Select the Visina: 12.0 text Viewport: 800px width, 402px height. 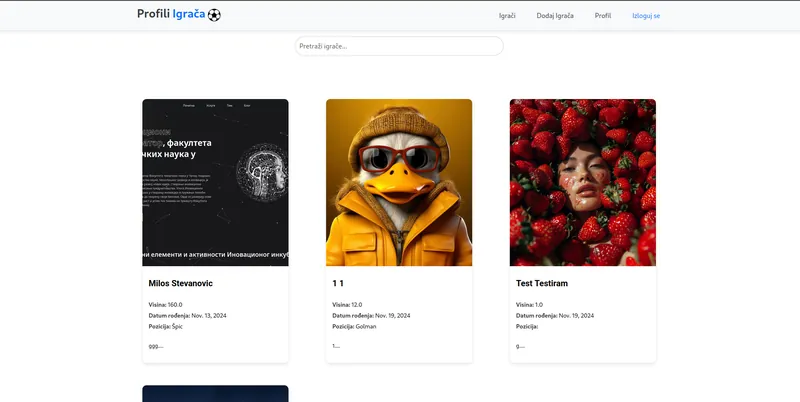coord(347,305)
